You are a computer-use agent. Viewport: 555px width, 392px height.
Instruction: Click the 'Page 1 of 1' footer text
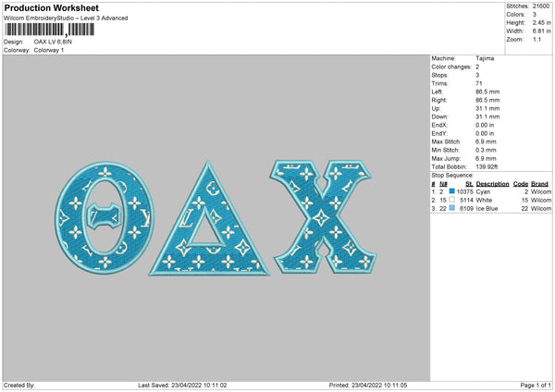click(x=536, y=385)
